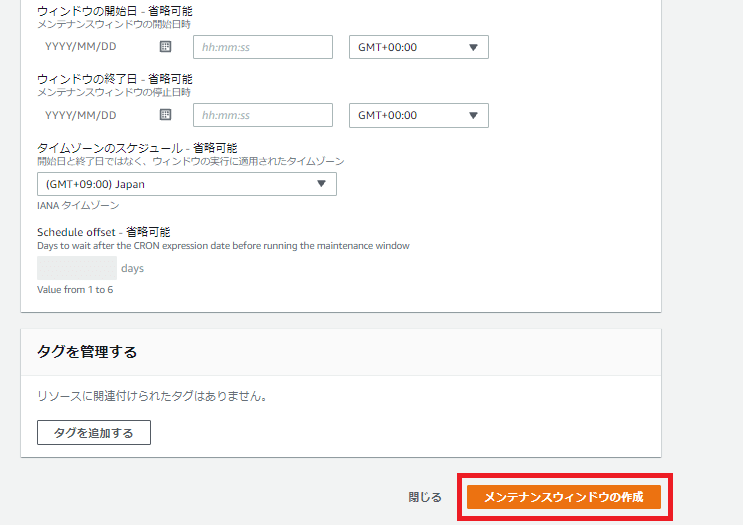Click メンテナンスウィンドウの作成 button
Screen dimensions: 743x525
[x=563, y=497]
